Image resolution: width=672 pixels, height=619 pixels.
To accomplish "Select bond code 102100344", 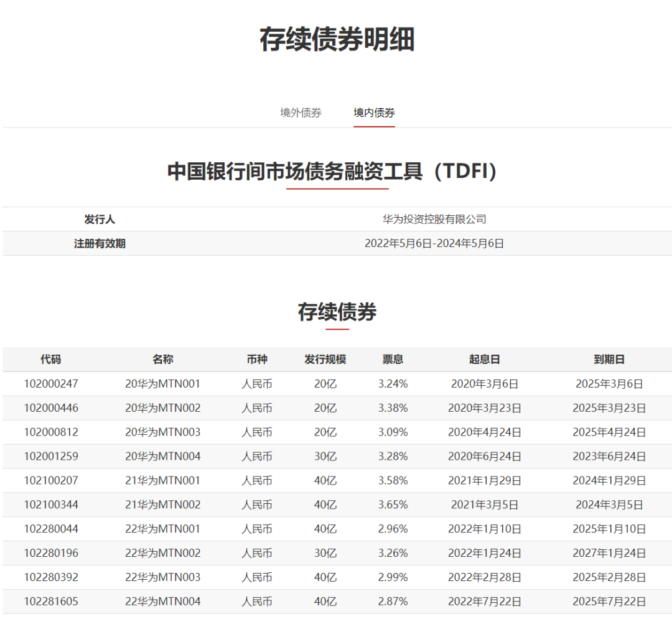I will coord(51,505).
